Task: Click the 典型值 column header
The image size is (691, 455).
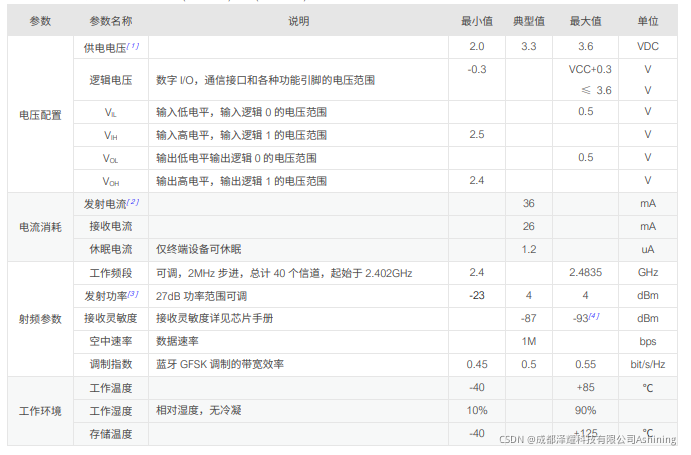Action: pos(529,21)
